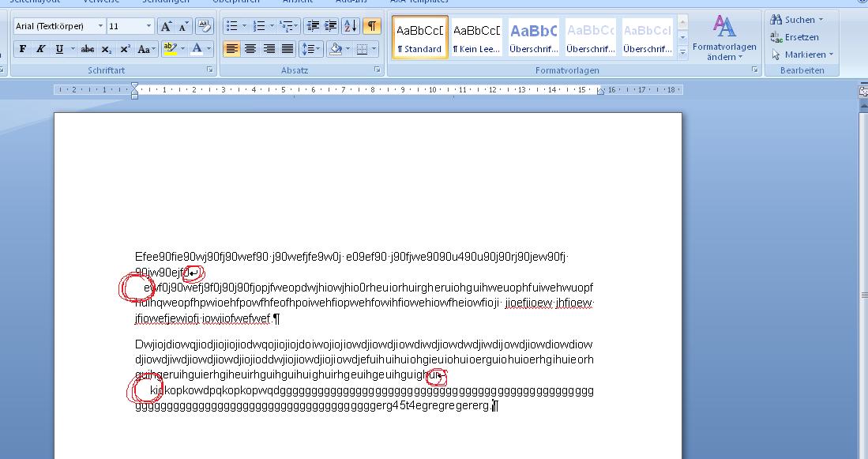Expand the borders options arrow

tap(374, 49)
